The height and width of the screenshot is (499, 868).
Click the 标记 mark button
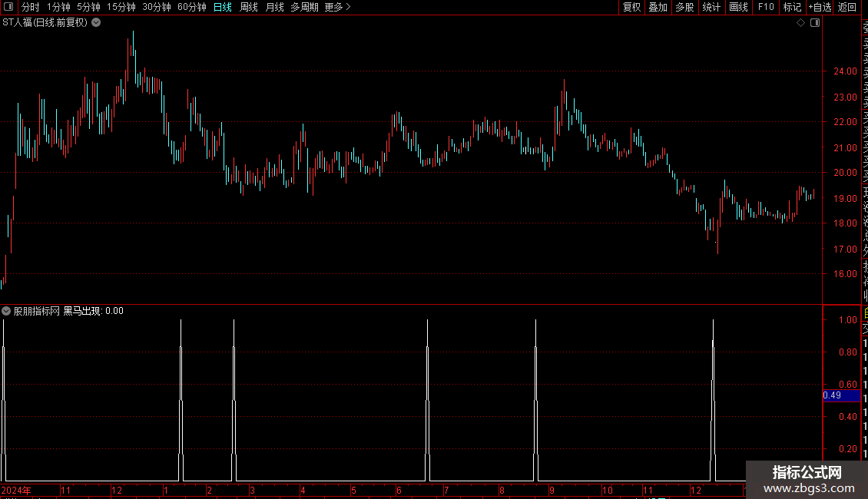[x=792, y=7]
